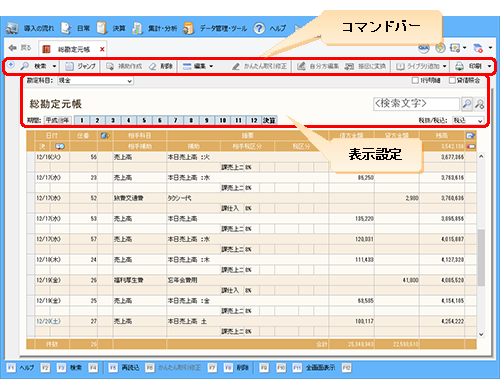Click the 補助作成 toolbar icon

[x=110, y=66]
